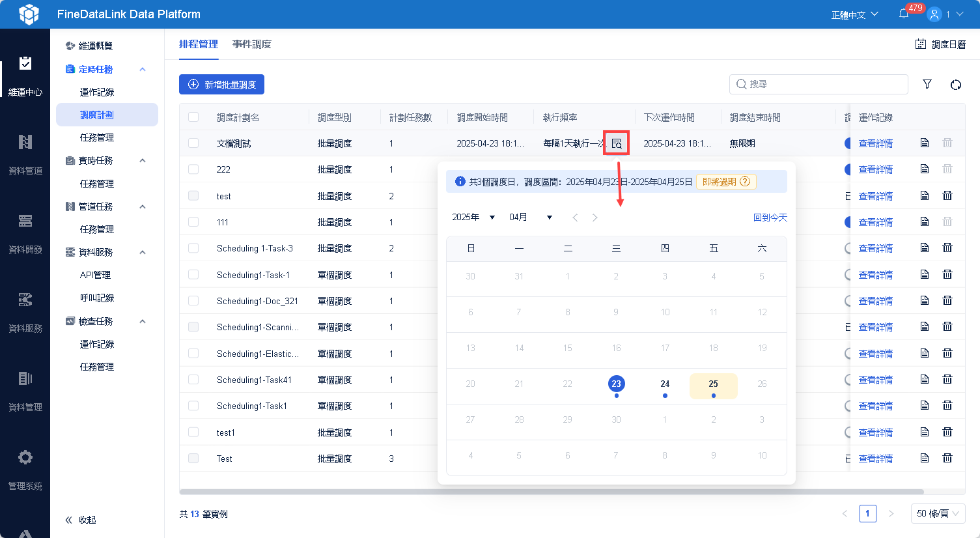Open the 正體中文 language dropdown
This screenshot has height=538, width=980.
[x=854, y=14]
